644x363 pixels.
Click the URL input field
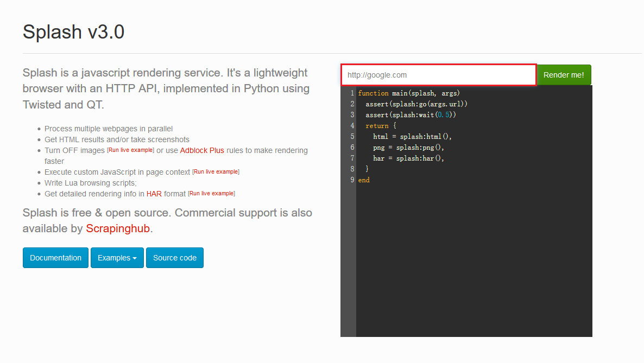(439, 75)
